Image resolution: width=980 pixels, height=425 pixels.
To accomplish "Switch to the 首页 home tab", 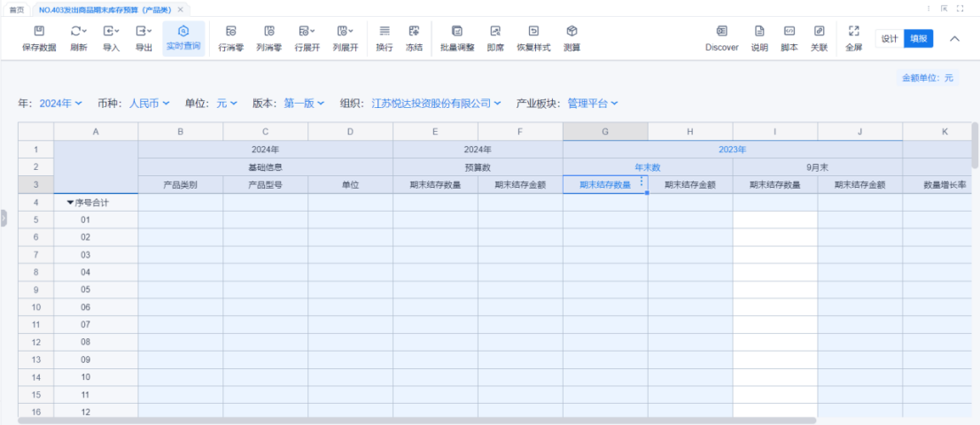I will tap(16, 9).
